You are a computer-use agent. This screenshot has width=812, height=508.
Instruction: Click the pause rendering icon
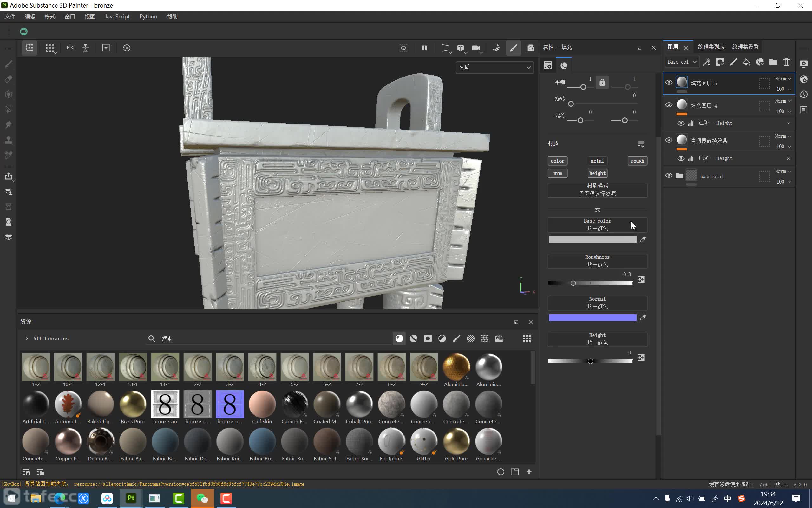click(424, 48)
